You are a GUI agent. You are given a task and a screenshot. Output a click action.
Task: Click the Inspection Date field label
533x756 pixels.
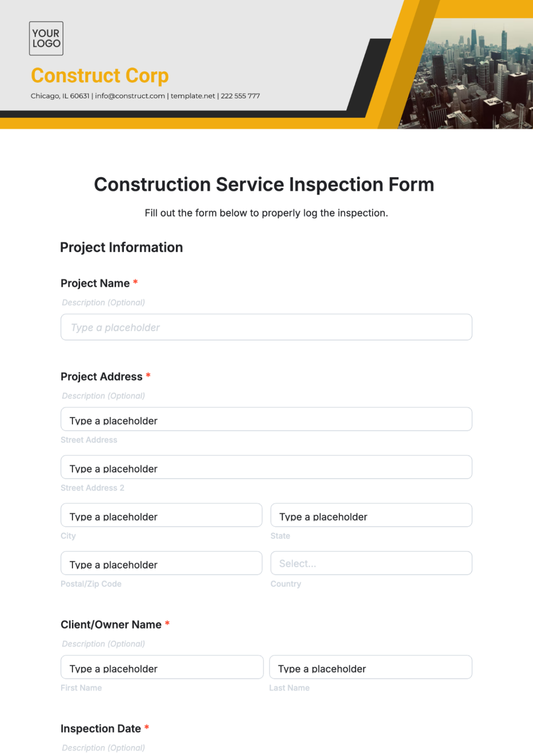click(x=101, y=728)
